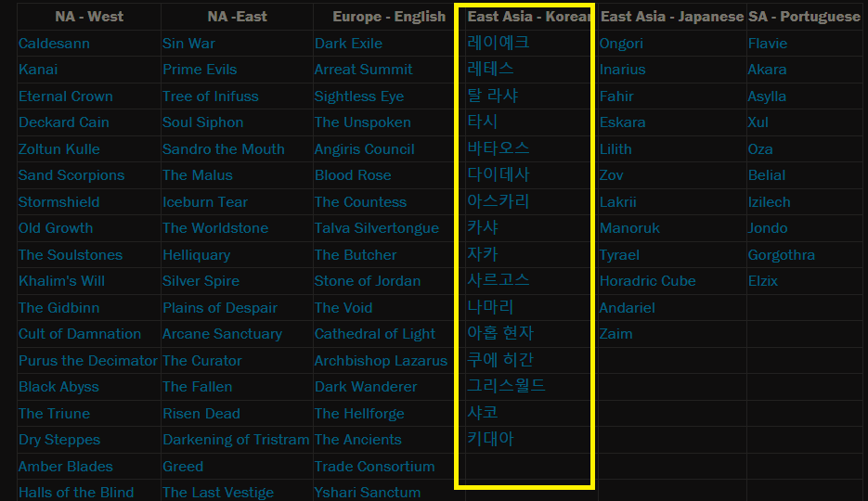Click the Andariel link
This screenshot has height=501, width=868.
click(x=628, y=307)
